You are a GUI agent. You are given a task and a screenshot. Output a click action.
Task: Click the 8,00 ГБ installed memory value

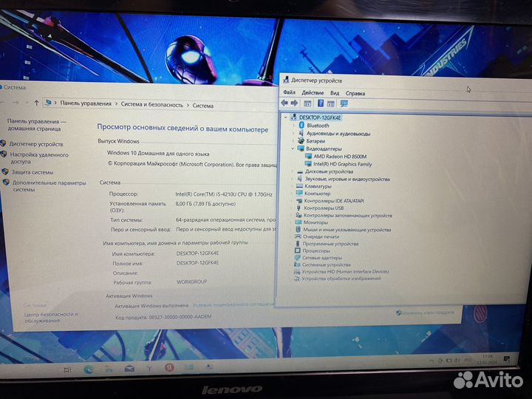(x=205, y=204)
